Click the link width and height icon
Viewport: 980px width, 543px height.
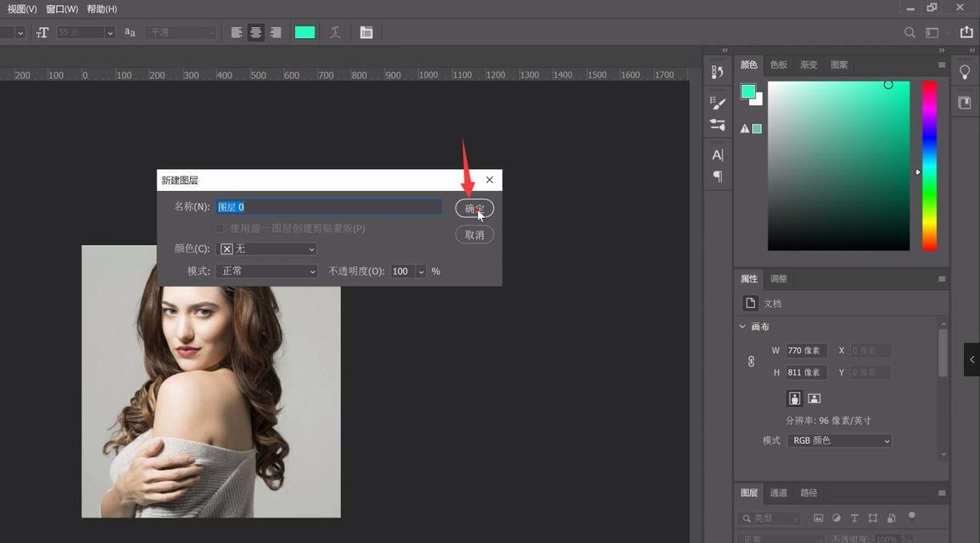tap(751, 361)
